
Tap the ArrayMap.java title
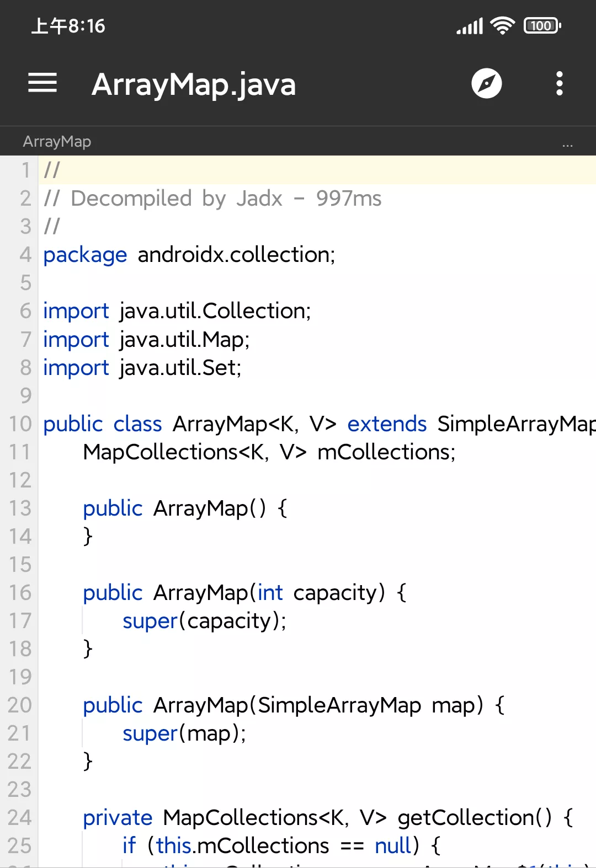click(194, 84)
